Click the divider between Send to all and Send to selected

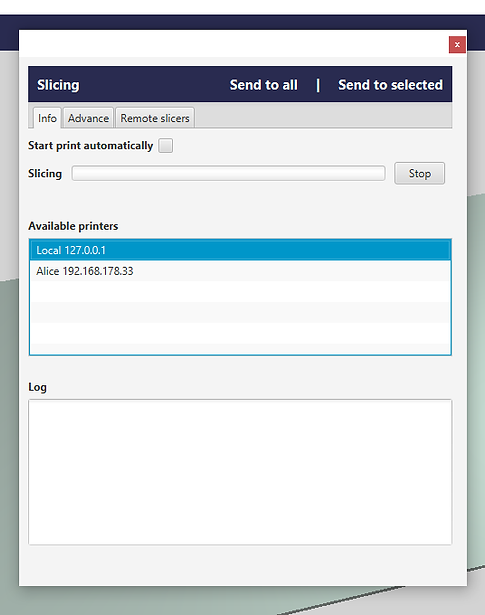(318, 85)
